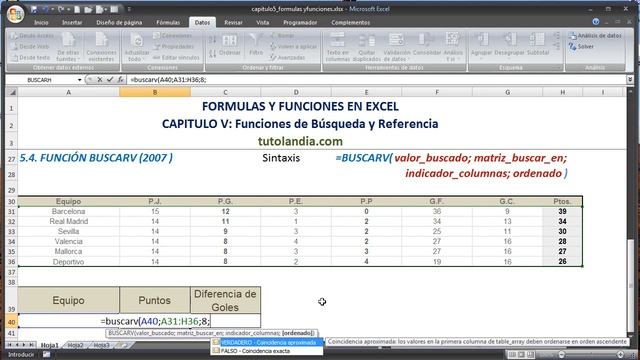Click Insert Function fx button
Viewport: 640px width, 360px height.
pyautogui.click(x=120, y=80)
